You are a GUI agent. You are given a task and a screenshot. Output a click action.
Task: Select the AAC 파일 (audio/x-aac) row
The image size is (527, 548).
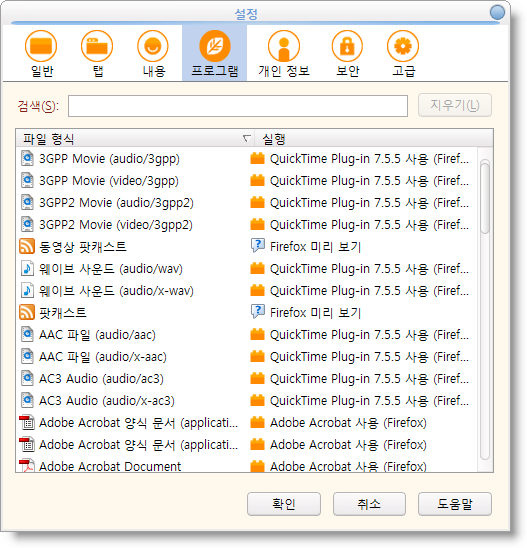point(247,356)
